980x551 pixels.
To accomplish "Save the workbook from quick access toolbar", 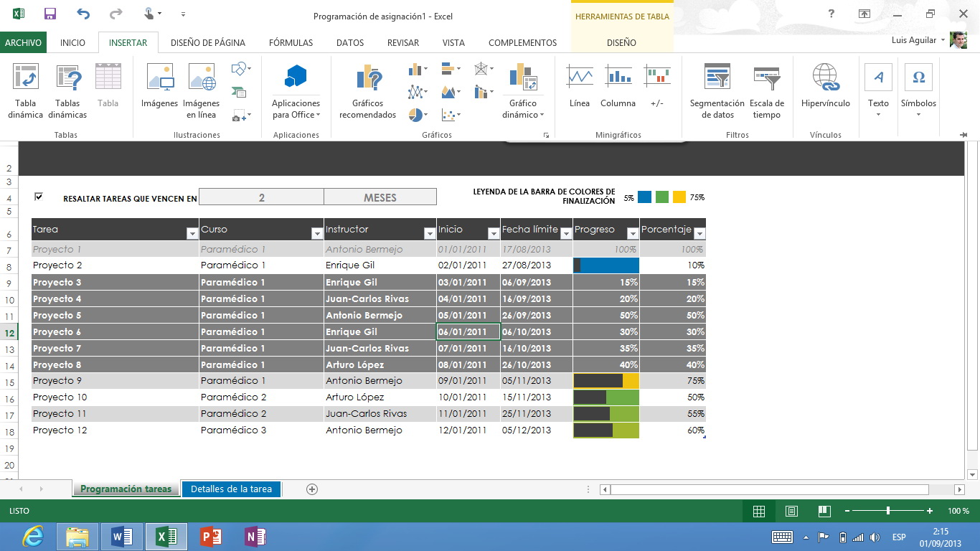I will point(50,14).
